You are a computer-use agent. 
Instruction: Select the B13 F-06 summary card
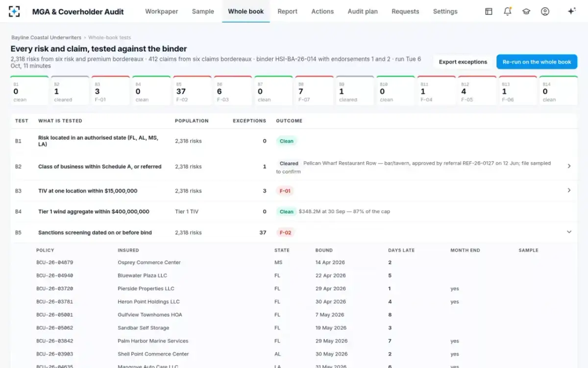pos(517,91)
